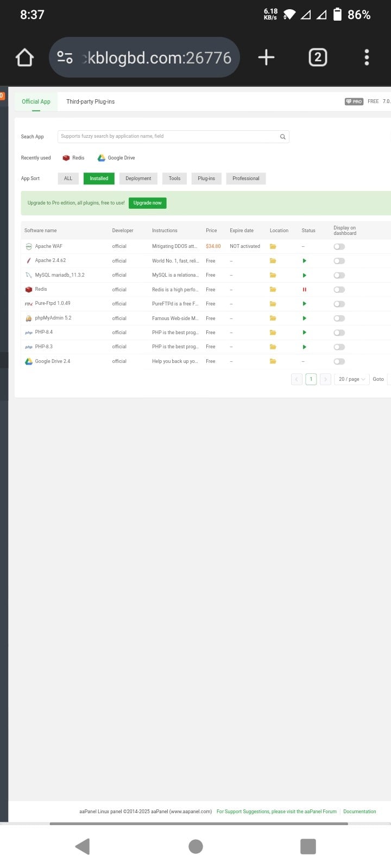Filter apps by Plug-ins category
Viewport: 391px width, 868px height.
point(206,178)
